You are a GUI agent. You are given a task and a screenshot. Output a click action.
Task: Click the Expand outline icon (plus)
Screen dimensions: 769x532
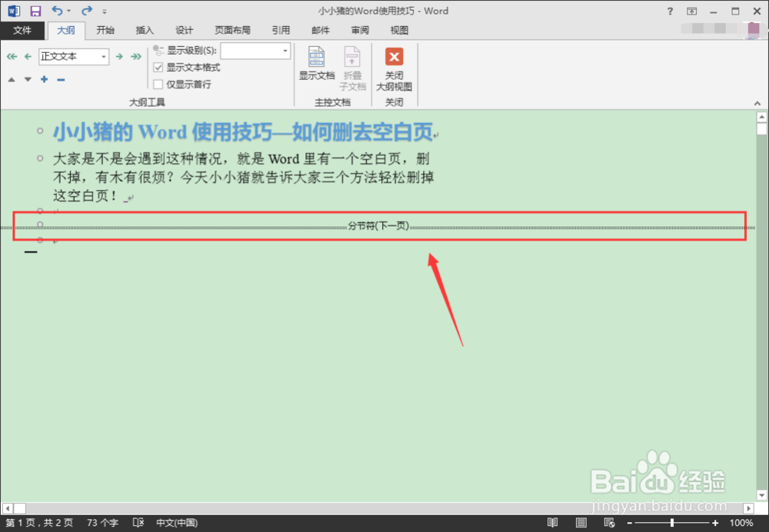[44, 79]
